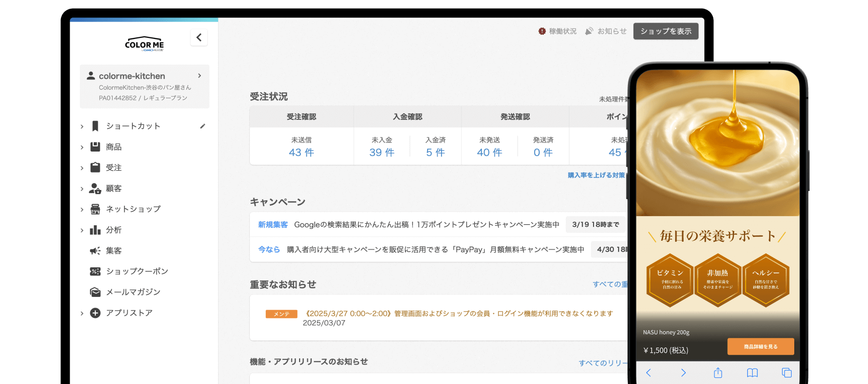Image resolution: width=868 pixels, height=384 pixels.
Task: Tap the tabs icon on phone browser
Action: click(x=787, y=373)
